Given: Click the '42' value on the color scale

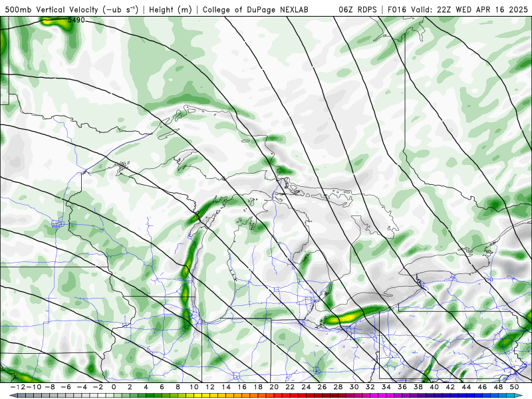Looking at the screenshot, I should pos(451,387).
